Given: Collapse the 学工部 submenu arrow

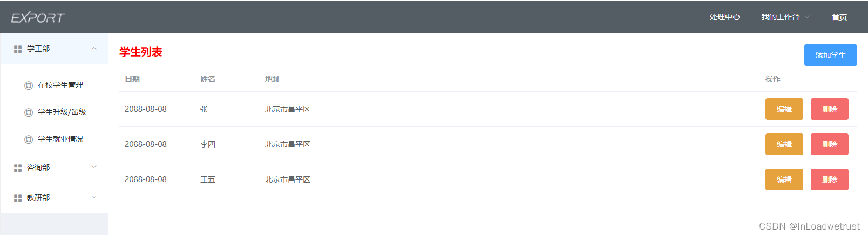Looking at the screenshot, I should point(94,49).
